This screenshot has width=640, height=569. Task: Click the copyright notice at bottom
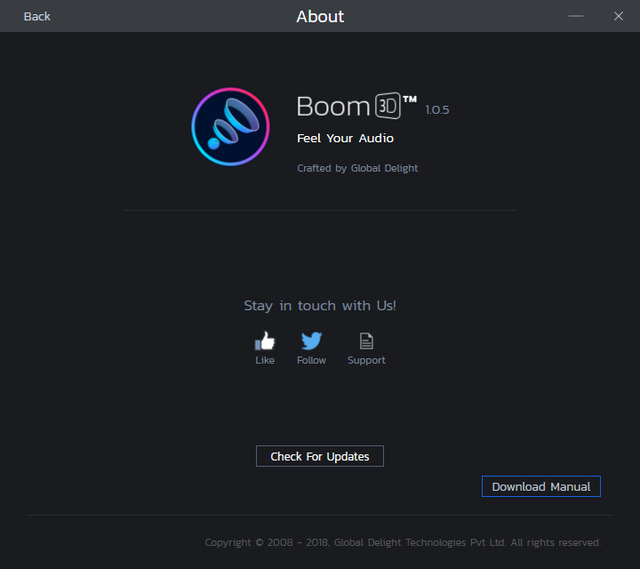pos(402,542)
